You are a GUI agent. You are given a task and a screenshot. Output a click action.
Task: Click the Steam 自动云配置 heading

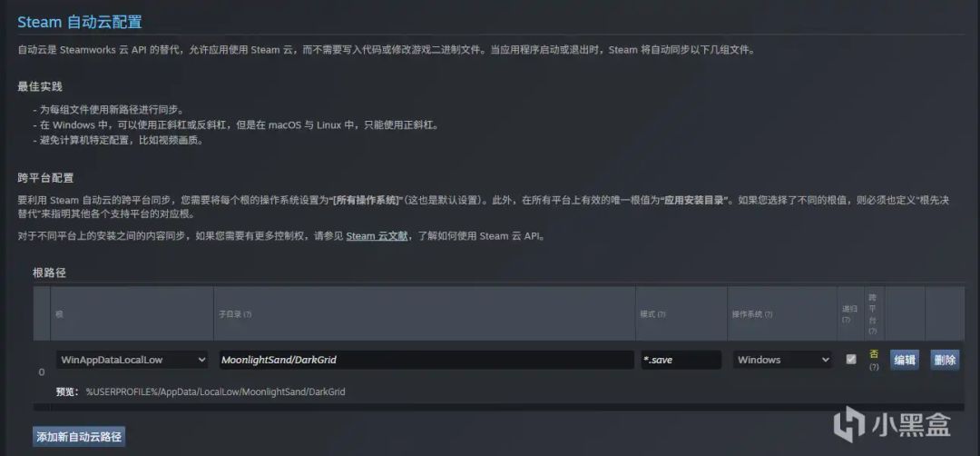79,23
